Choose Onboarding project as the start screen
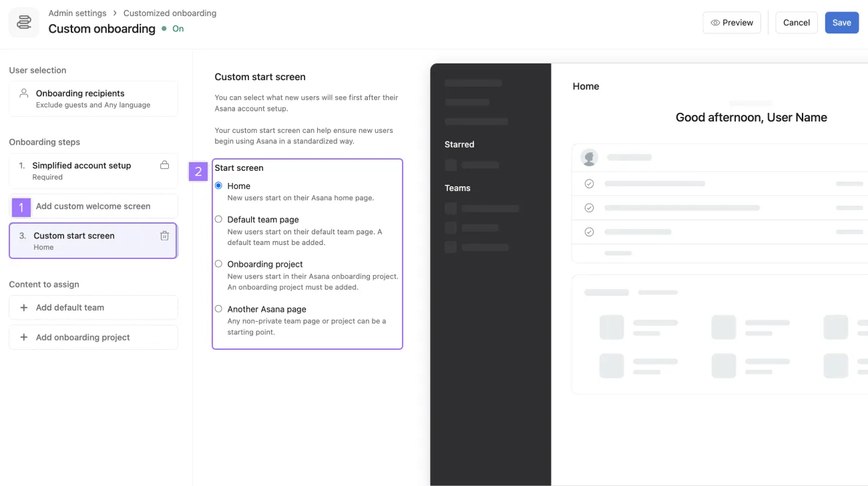This screenshot has width=868, height=486. (218, 263)
